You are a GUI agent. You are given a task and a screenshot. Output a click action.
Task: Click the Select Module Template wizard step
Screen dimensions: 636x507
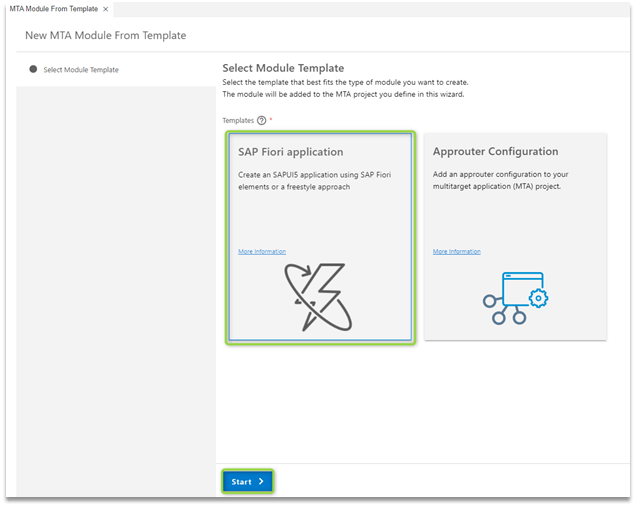(74, 70)
